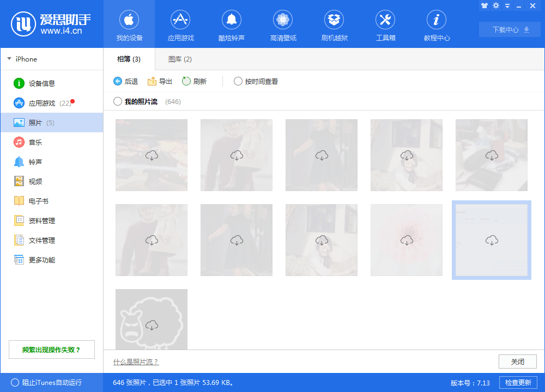Click the 刷新 refresh button
This screenshot has width=545, height=392.
coord(195,81)
